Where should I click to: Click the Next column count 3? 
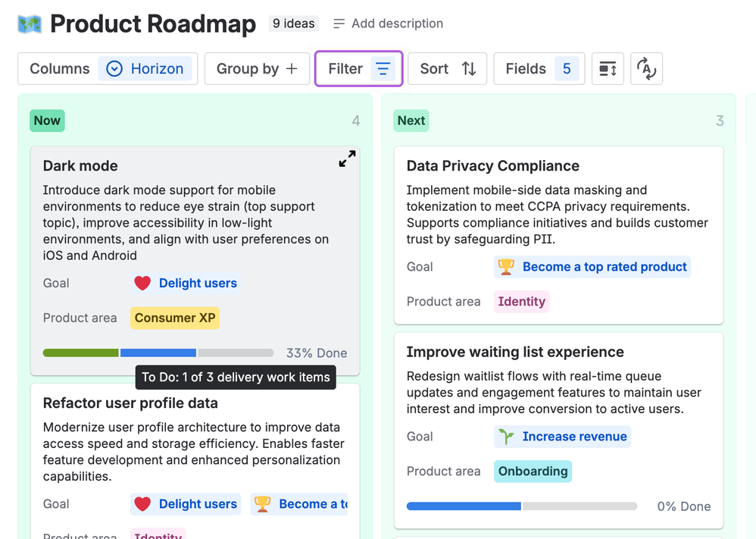click(x=720, y=121)
